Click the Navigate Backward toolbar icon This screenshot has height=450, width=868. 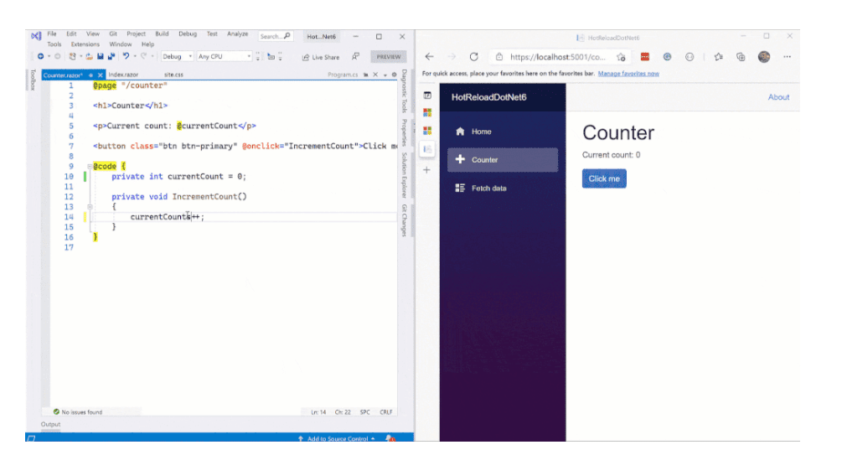click(x=40, y=56)
